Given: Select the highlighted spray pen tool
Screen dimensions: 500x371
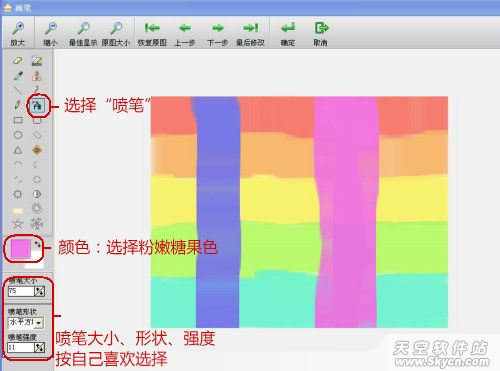Looking at the screenshot, I should pyautogui.click(x=37, y=106).
